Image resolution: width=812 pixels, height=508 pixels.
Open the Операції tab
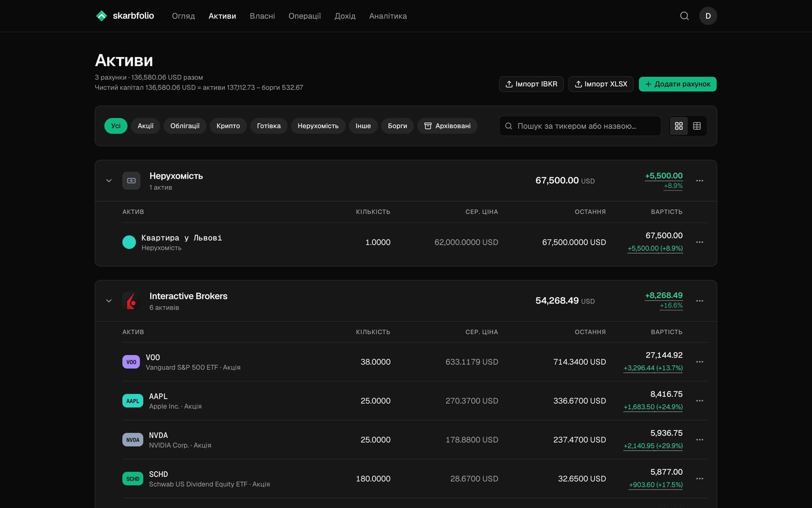coord(304,16)
